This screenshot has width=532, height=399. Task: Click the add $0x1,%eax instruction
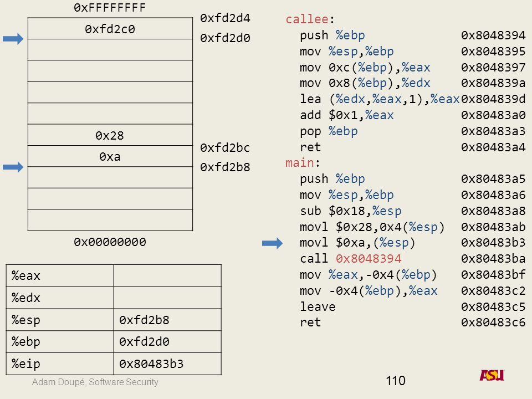tap(347, 115)
